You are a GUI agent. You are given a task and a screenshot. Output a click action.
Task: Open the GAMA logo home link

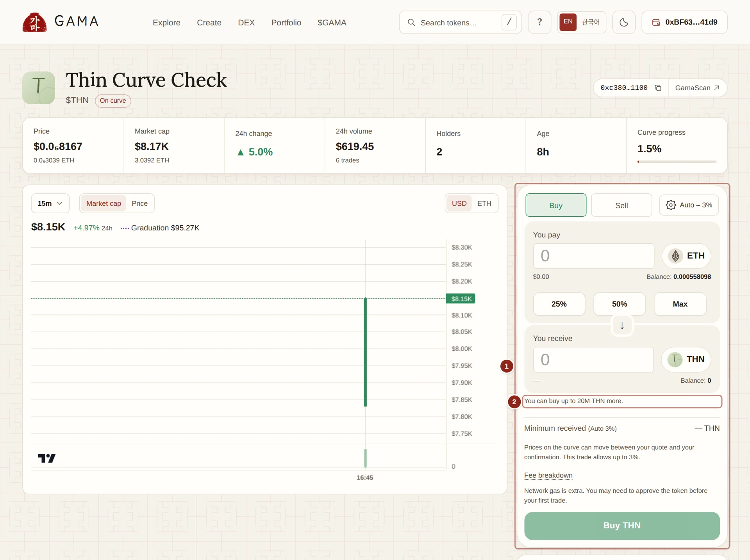61,22
